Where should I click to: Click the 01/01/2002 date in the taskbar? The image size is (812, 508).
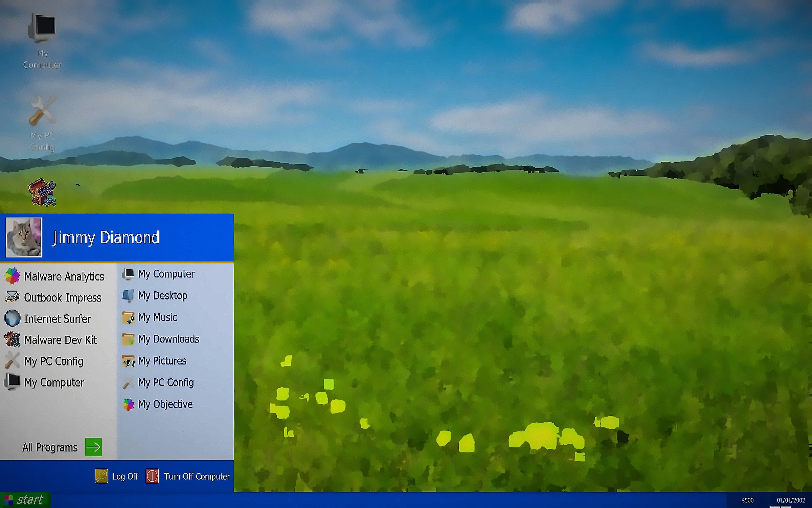coord(791,500)
